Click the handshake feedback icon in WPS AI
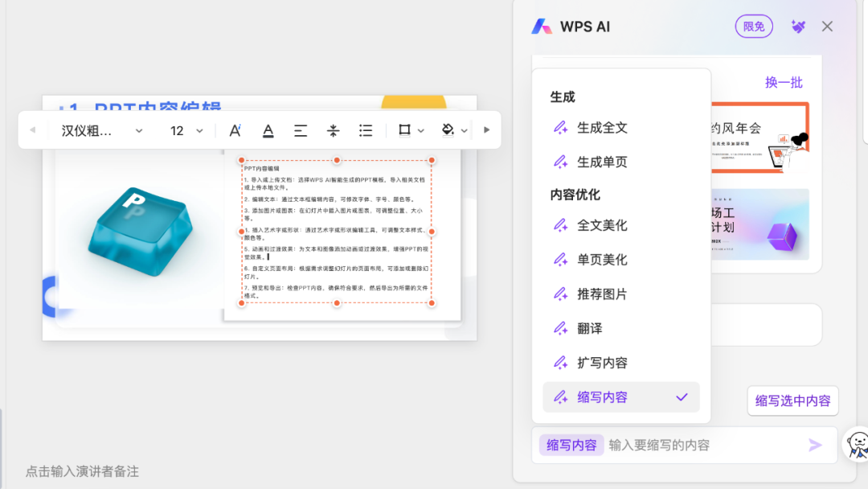 click(798, 27)
